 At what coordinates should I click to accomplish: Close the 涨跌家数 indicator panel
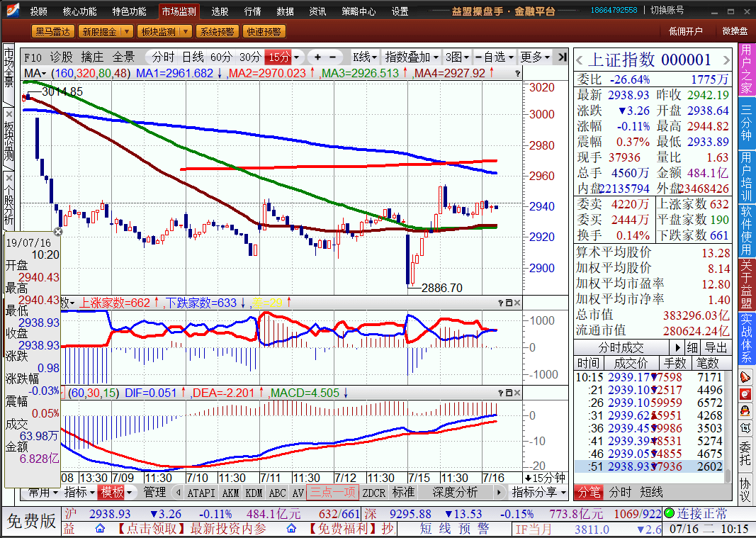517,303
